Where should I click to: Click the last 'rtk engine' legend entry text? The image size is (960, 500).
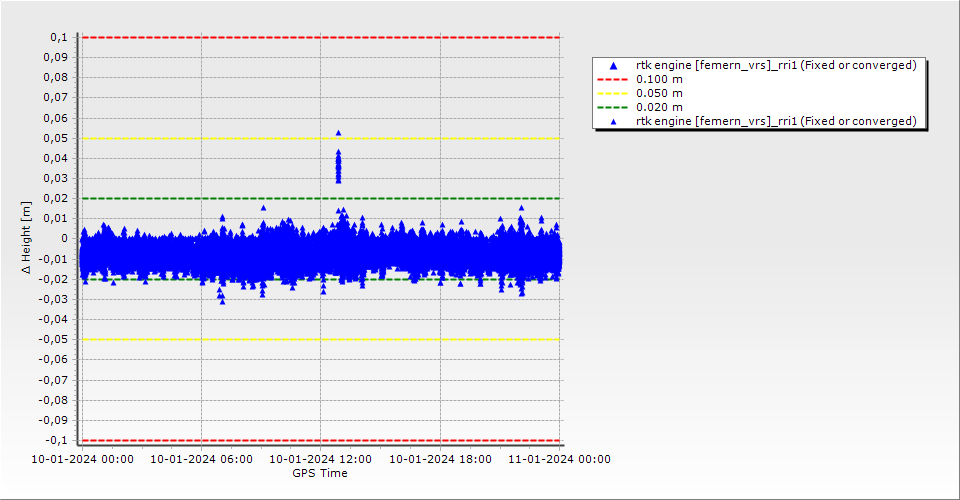(776, 121)
